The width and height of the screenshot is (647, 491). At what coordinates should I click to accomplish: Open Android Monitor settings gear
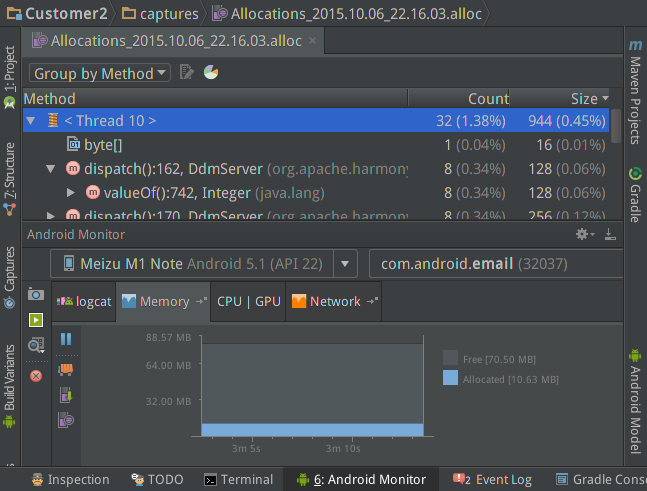585,234
